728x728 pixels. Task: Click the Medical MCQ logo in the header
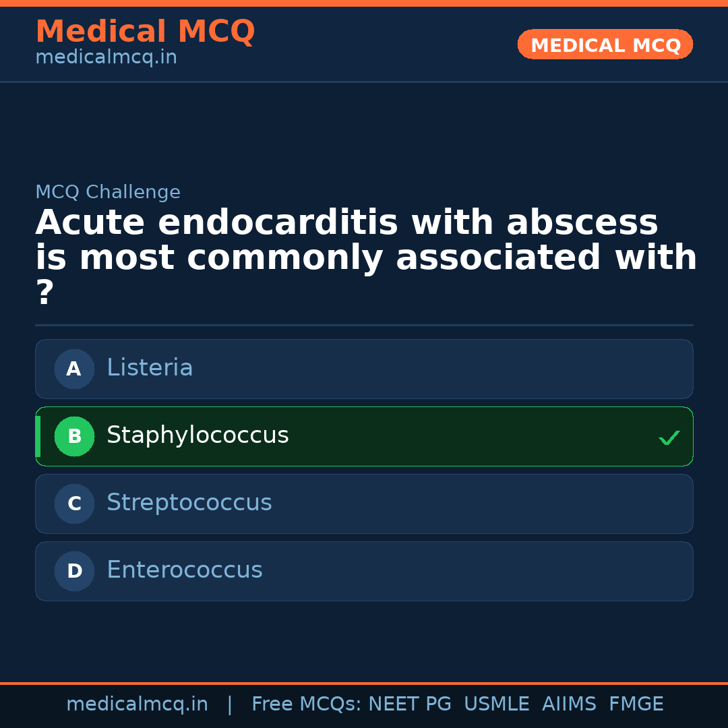click(x=145, y=31)
